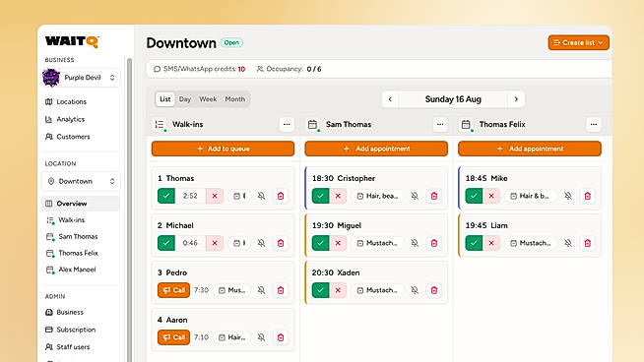644x362 pixels.
Task: Mark Thomas as served with green check
Action: [x=166, y=196]
